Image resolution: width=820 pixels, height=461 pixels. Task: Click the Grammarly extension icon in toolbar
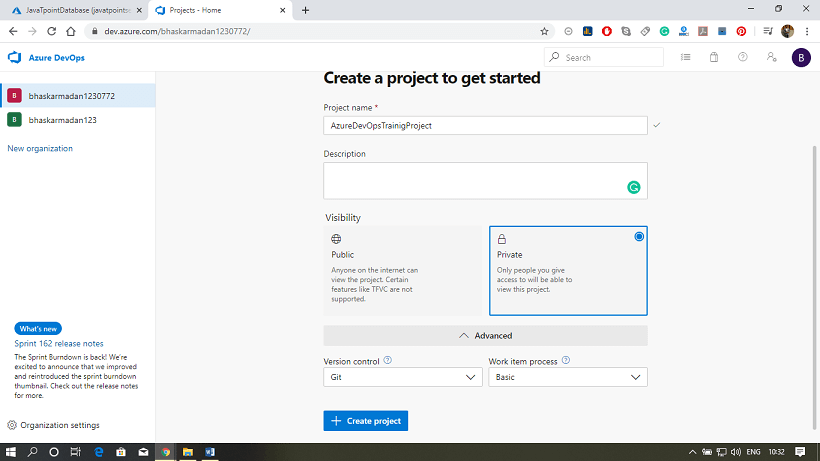click(x=664, y=31)
